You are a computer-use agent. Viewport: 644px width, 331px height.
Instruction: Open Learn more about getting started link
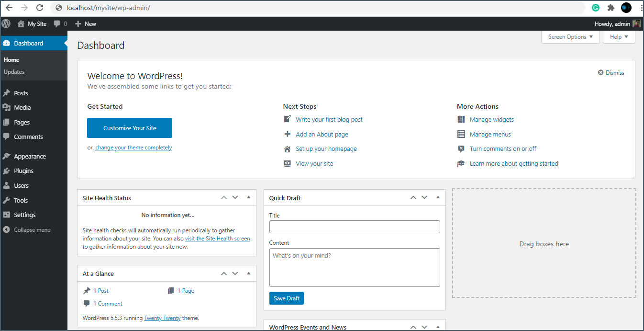click(514, 163)
